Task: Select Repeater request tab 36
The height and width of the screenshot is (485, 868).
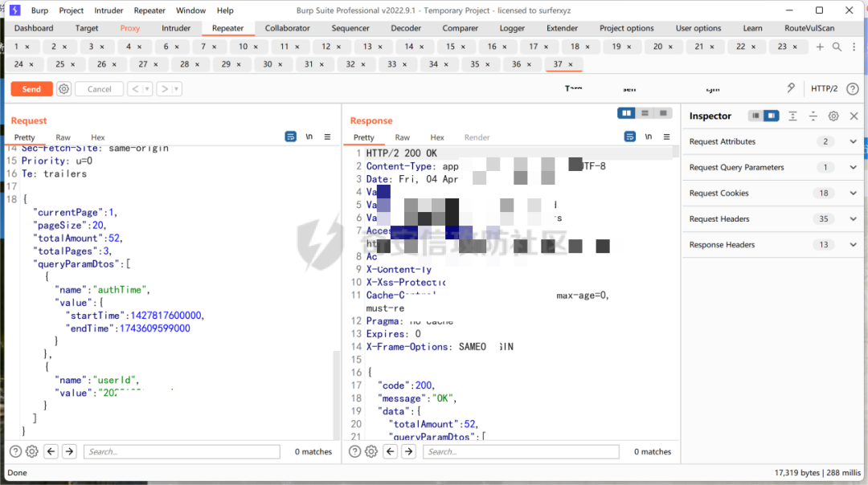Action: click(x=516, y=64)
